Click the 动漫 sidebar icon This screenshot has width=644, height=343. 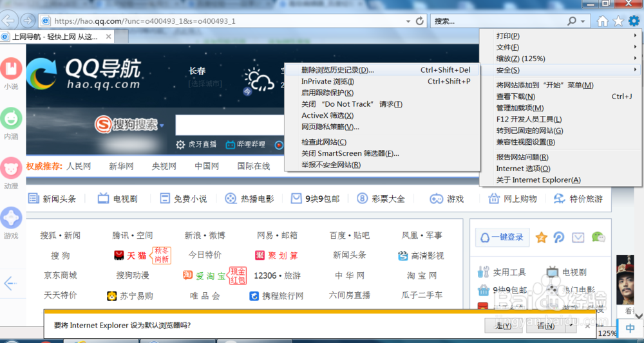coord(11,168)
